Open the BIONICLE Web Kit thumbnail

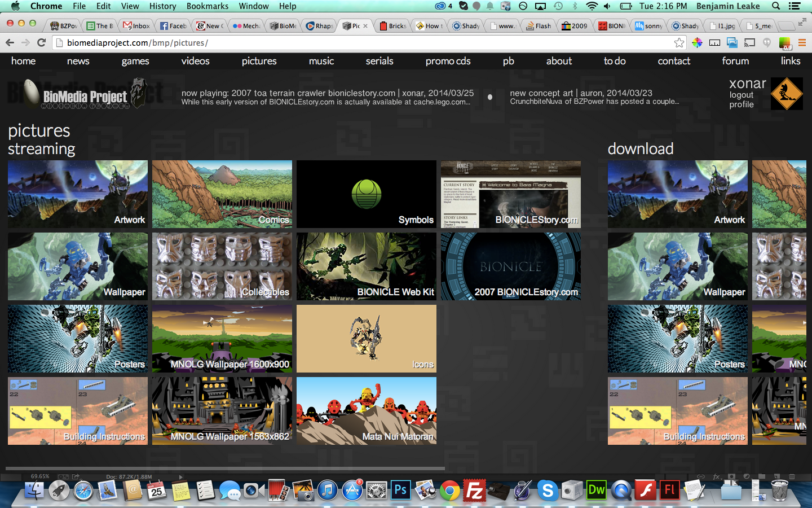pos(367,266)
